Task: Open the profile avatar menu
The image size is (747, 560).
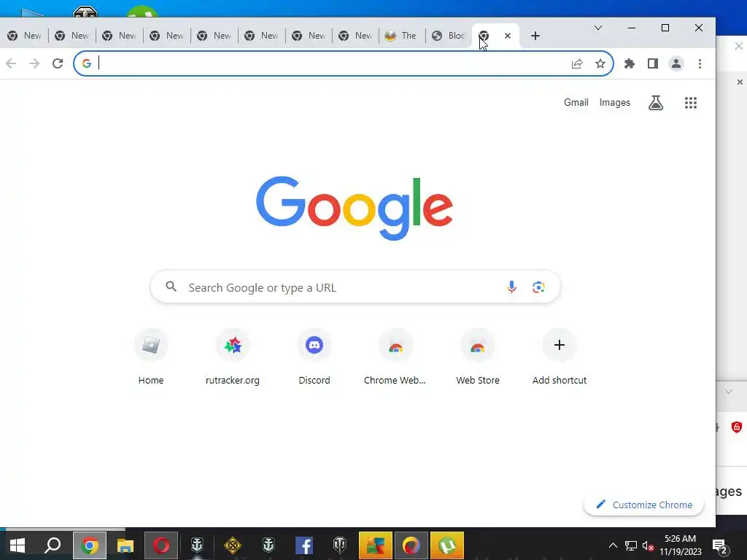Action: pyautogui.click(x=676, y=63)
